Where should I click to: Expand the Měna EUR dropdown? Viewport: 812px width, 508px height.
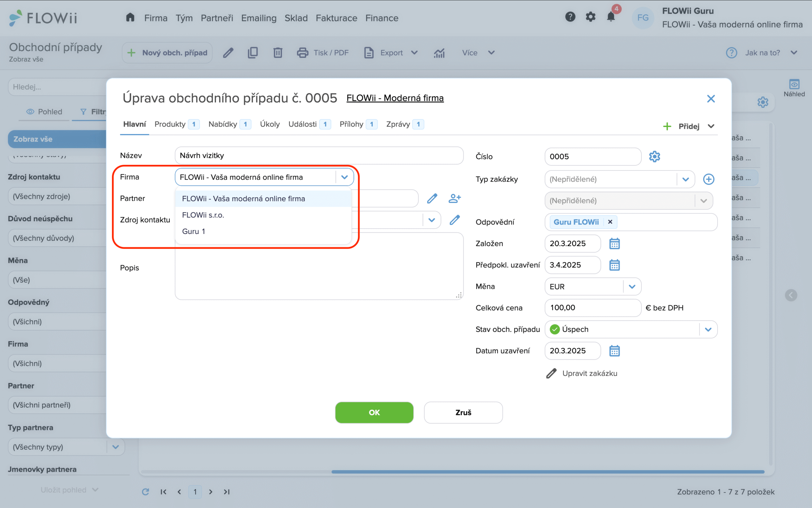(x=632, y=287)
